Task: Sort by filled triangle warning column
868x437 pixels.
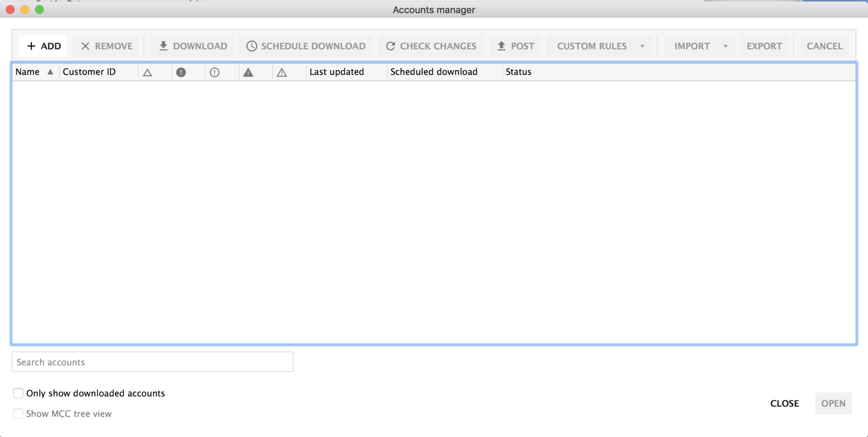Action: pos(248,73)
